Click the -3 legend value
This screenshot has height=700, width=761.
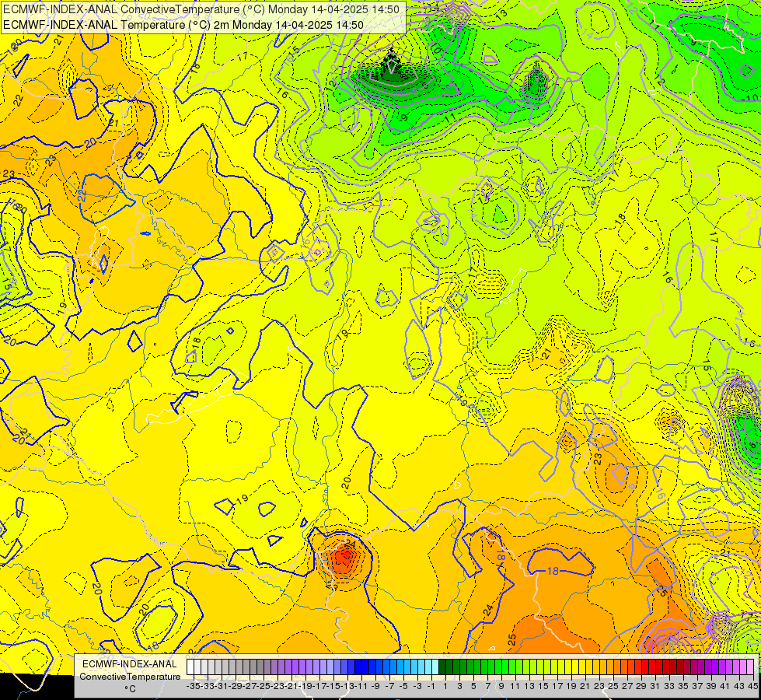(417, 686)
